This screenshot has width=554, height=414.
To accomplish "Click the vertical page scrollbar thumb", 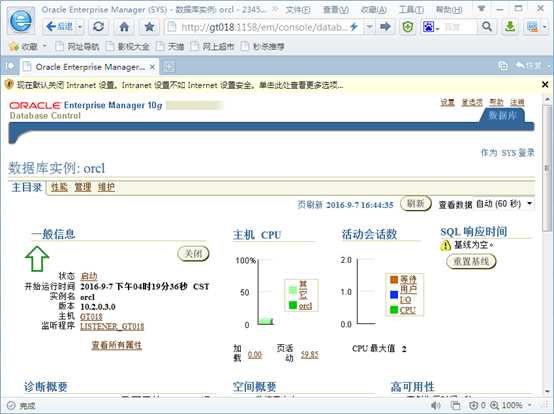I will pos(547,168).
